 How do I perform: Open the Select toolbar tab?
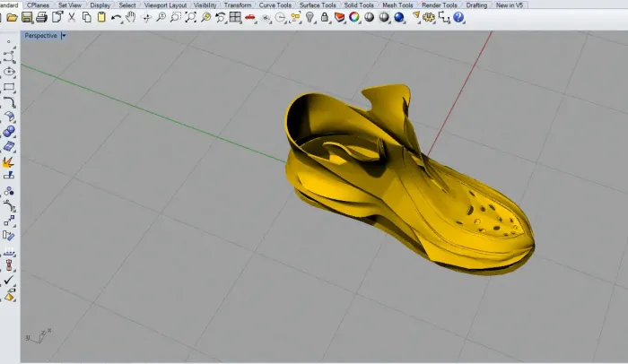[x=127, y=5]
